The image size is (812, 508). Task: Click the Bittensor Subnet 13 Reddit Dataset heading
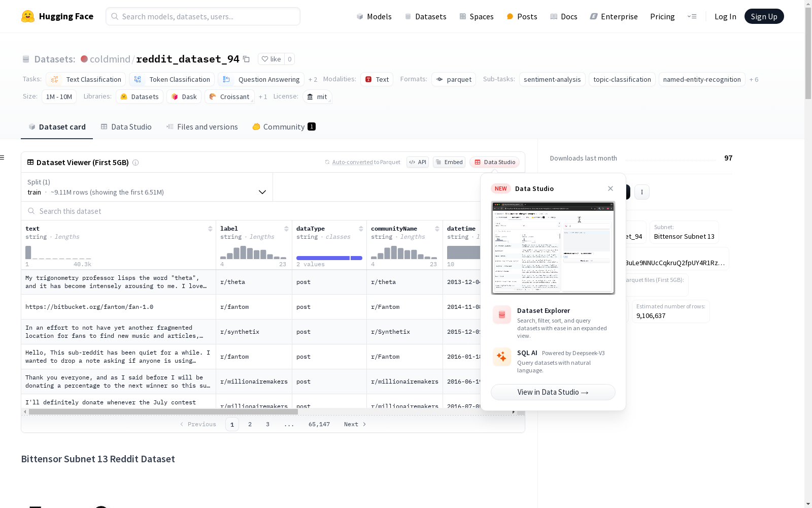pyautogui.click(x=98, y=459)
